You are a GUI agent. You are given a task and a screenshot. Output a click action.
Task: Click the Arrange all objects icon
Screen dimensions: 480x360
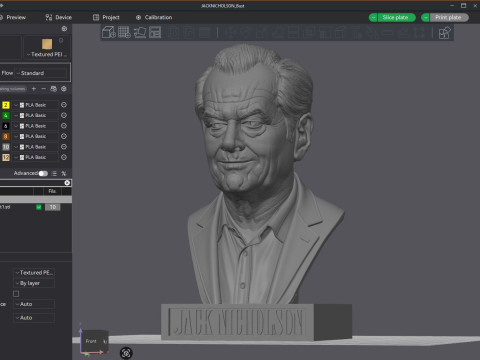tap(155, 32)
